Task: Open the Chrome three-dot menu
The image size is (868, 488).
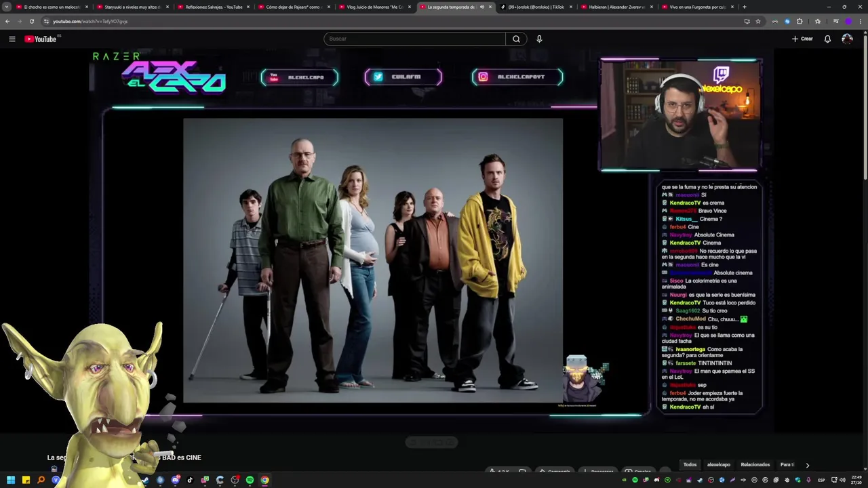Action: tap(861, 21)
